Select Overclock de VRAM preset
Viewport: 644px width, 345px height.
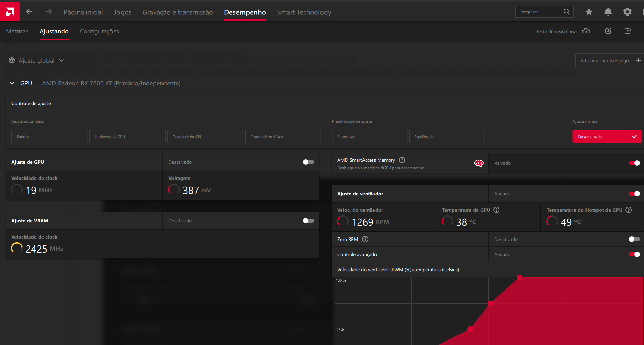coord(283,136)
